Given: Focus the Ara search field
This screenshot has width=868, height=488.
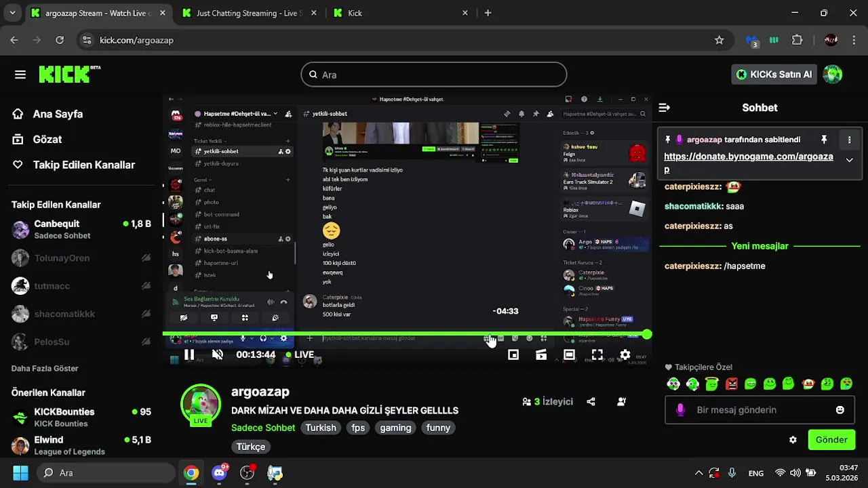Looking at the screenshot, I should click(434, 75).
